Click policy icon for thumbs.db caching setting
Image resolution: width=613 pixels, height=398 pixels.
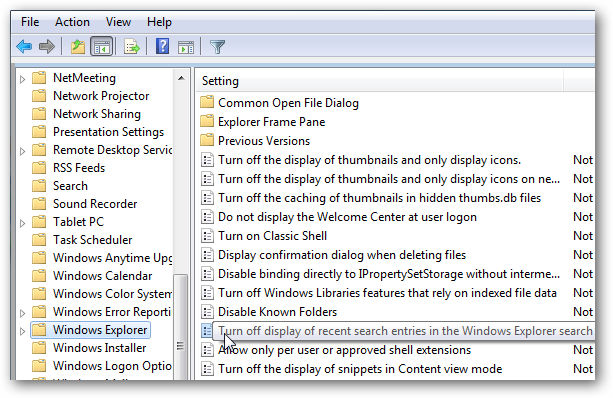pyautogui.click(x=207, y=198)
